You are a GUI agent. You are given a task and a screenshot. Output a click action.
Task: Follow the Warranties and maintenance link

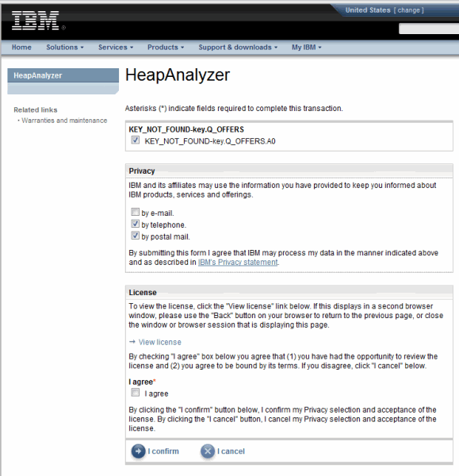64,121
